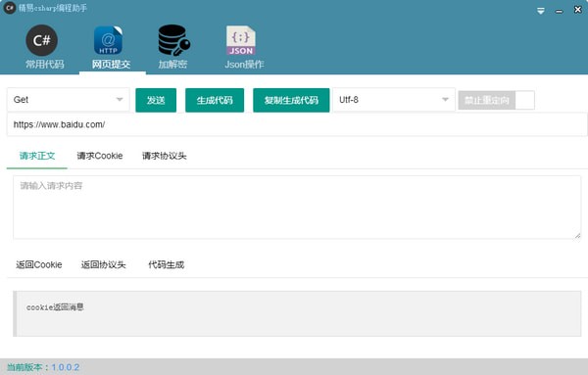Click the 请输入请求内容 text area

coord(297,208)
